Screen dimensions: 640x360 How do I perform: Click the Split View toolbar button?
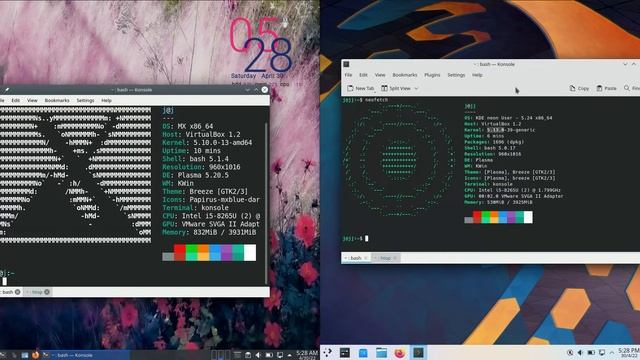click(396, 88)
